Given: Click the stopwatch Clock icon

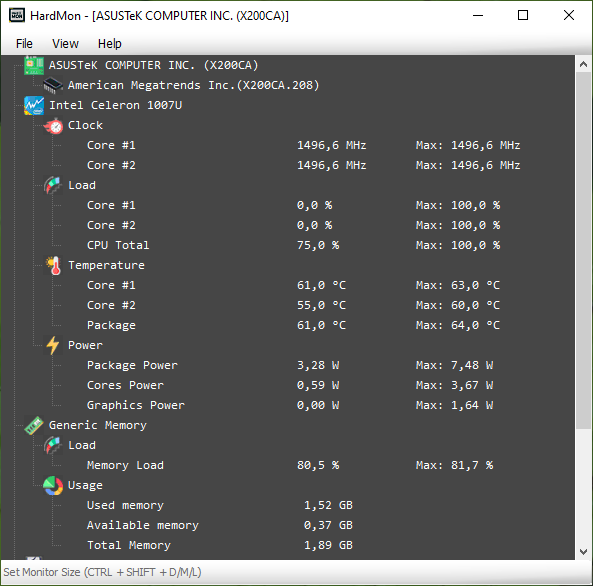Looking at the screenshot, I should click(x=53, y=125).
